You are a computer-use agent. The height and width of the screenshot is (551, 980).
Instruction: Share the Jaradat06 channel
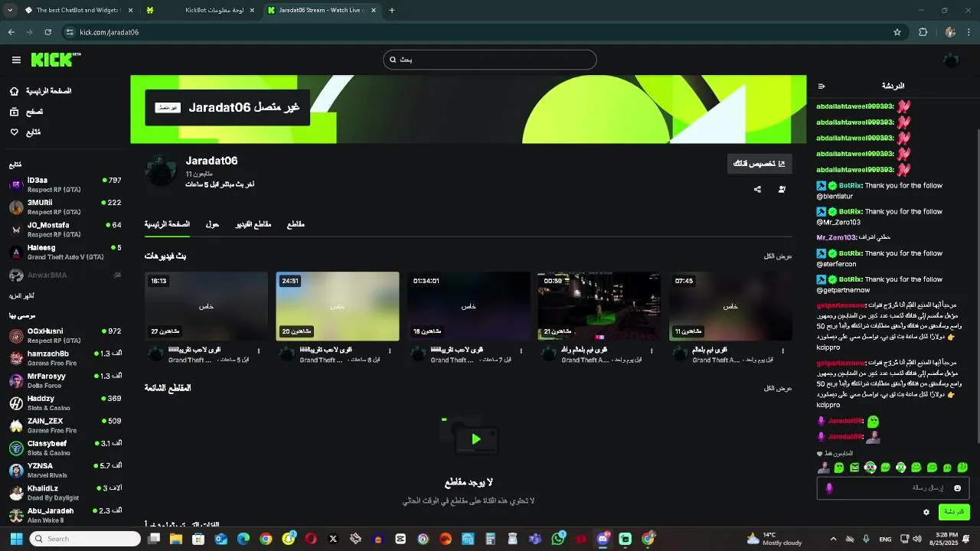point(757,189)
